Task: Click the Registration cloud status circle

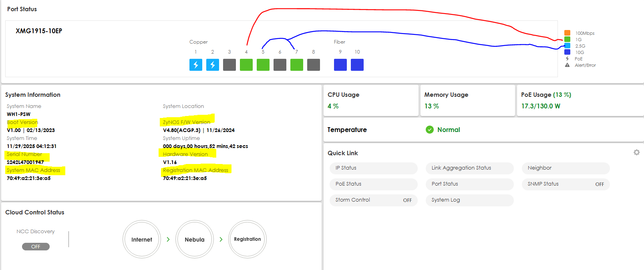Action: pos(248,239)
